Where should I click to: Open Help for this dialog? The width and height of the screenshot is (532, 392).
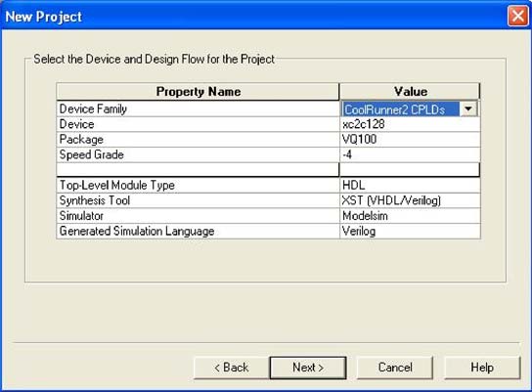(x=482, y=368)
